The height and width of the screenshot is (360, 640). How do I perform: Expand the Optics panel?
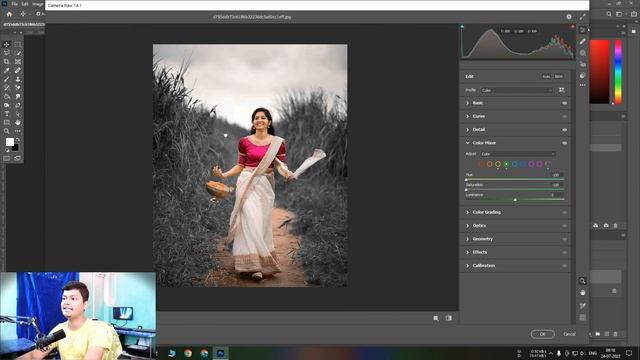[468, 226]
